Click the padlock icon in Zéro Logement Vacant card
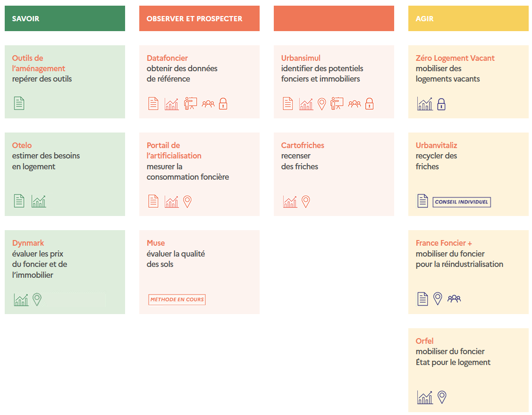Screen dimensions: 532x415 (x=441, y=104)
